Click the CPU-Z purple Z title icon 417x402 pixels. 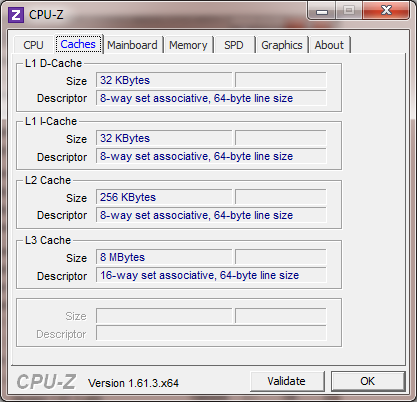point(16,15)
